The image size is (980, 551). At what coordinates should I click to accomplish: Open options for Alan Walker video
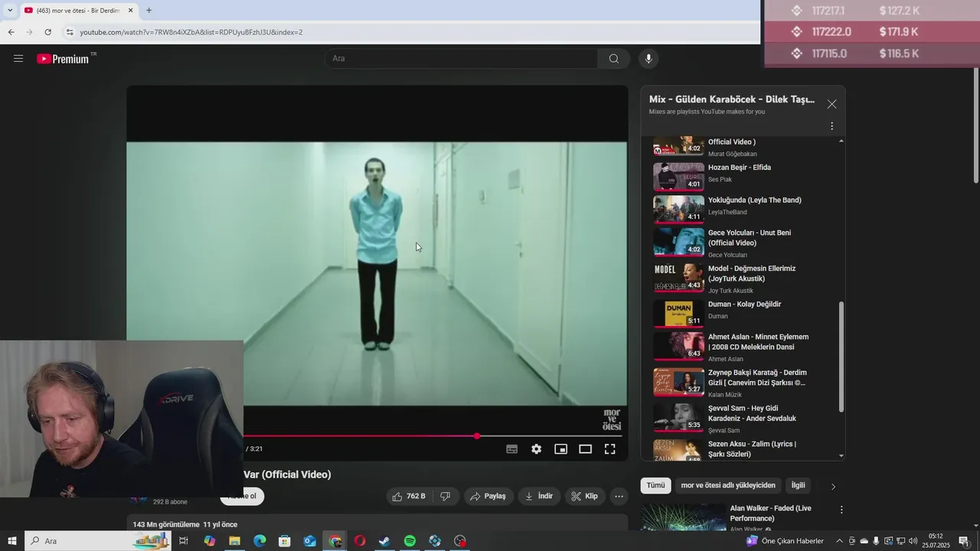coord(841,510)
